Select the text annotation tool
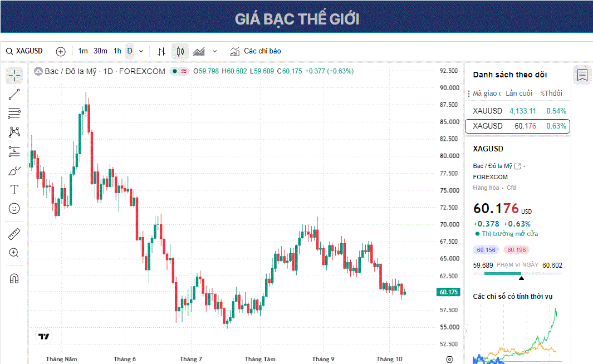Screen dimensions: 593x364 (14, 189)
